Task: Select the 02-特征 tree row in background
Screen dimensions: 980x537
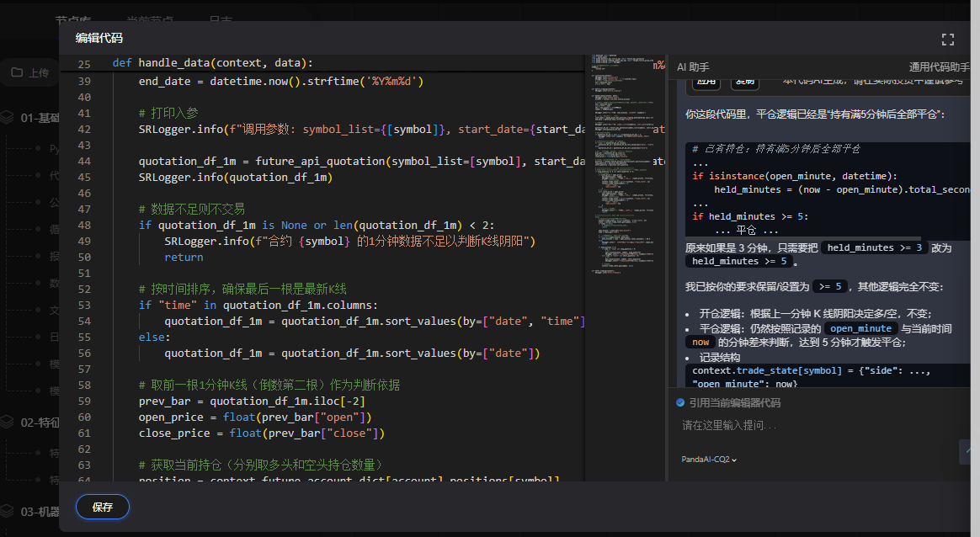Action: click(30, 423)
